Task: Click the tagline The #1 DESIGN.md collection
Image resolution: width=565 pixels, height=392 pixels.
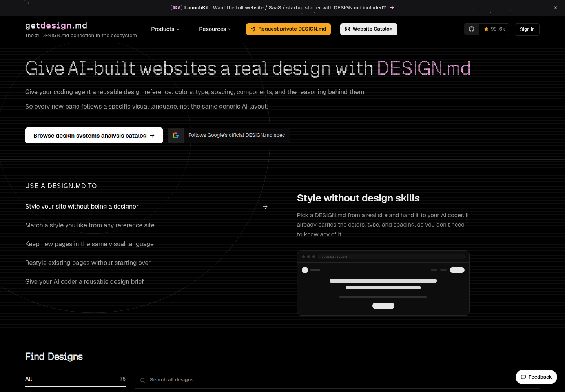Action: click(x=81, y=36)
